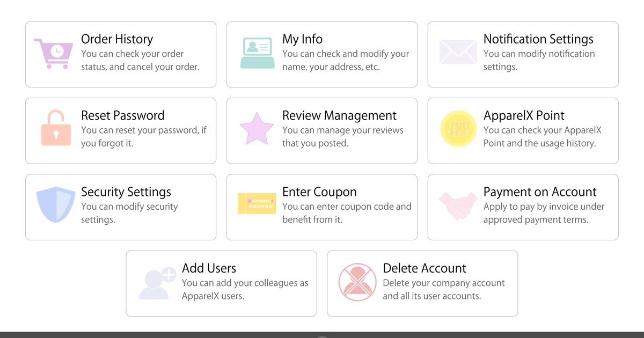Click the Enter Coupon ticket icon
Image resolution: width=644 pixels, height=338 pixels.
pos(257,204)
